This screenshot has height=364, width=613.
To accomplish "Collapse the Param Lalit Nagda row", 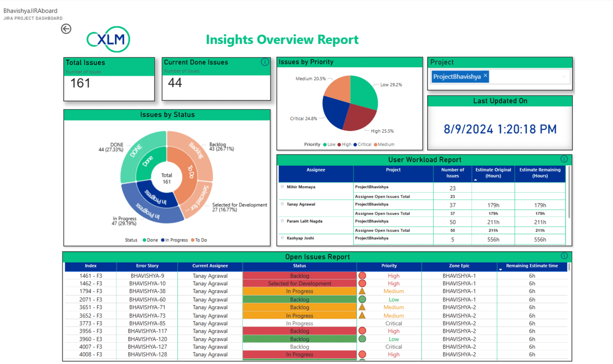I will point(282,221).
